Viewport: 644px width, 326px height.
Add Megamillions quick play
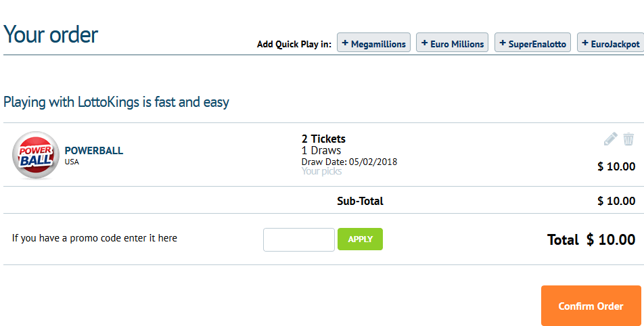tap(373, 43)
